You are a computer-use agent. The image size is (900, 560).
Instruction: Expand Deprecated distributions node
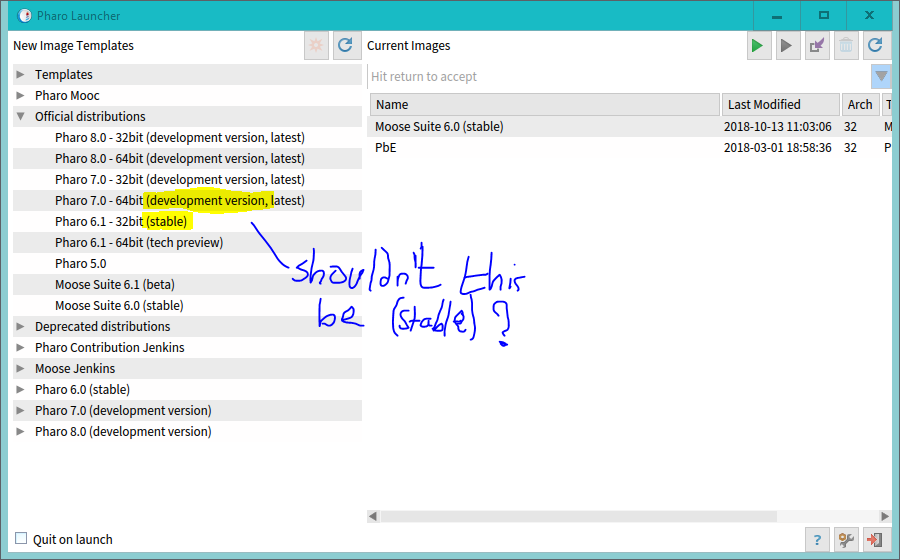pos(20,326)
